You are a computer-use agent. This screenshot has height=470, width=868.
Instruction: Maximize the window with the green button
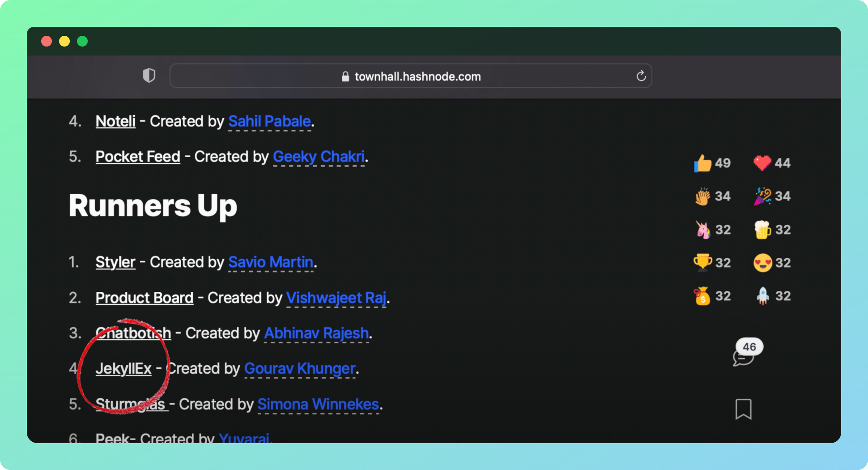tap(82, 41)
